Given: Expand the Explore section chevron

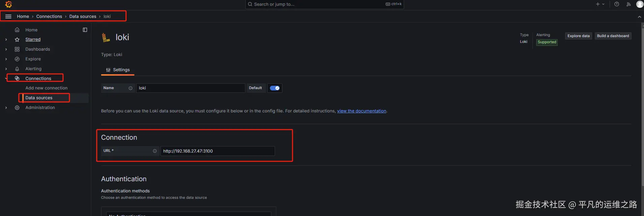Looking at the screenshot, I should tap(6, 59).
